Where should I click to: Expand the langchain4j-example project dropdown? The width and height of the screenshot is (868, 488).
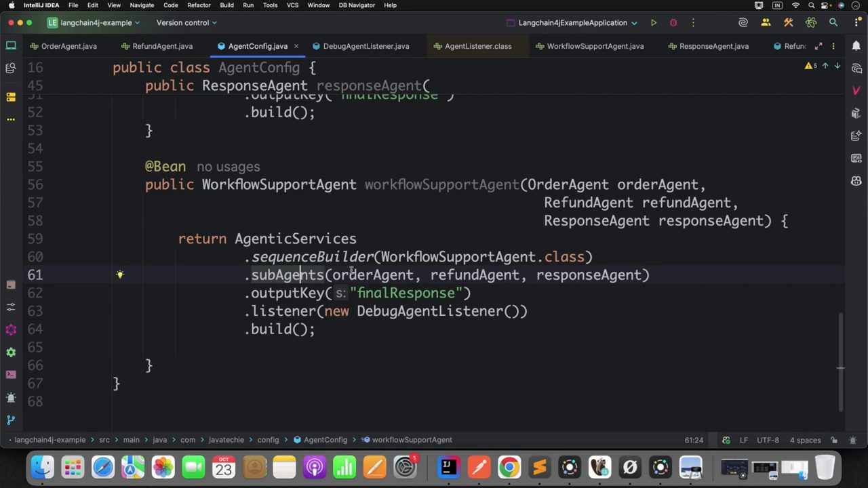coord(94,22)
